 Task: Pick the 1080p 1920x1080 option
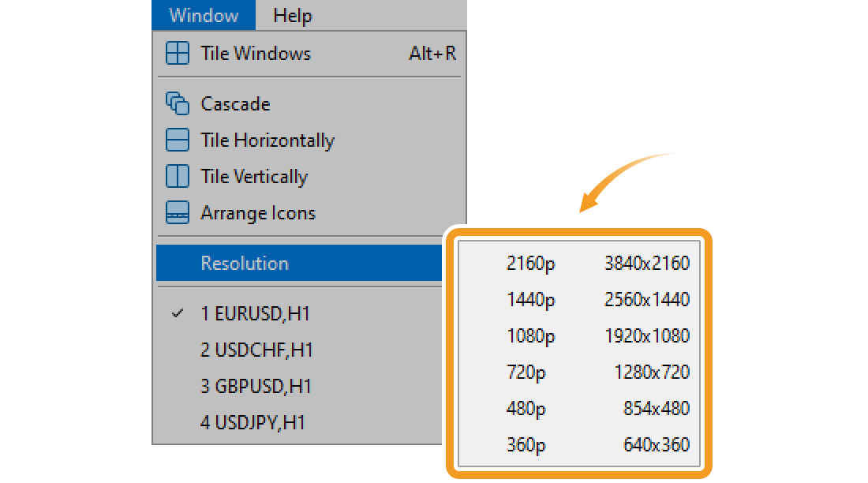pyautogui.click(x=597, y=336)
